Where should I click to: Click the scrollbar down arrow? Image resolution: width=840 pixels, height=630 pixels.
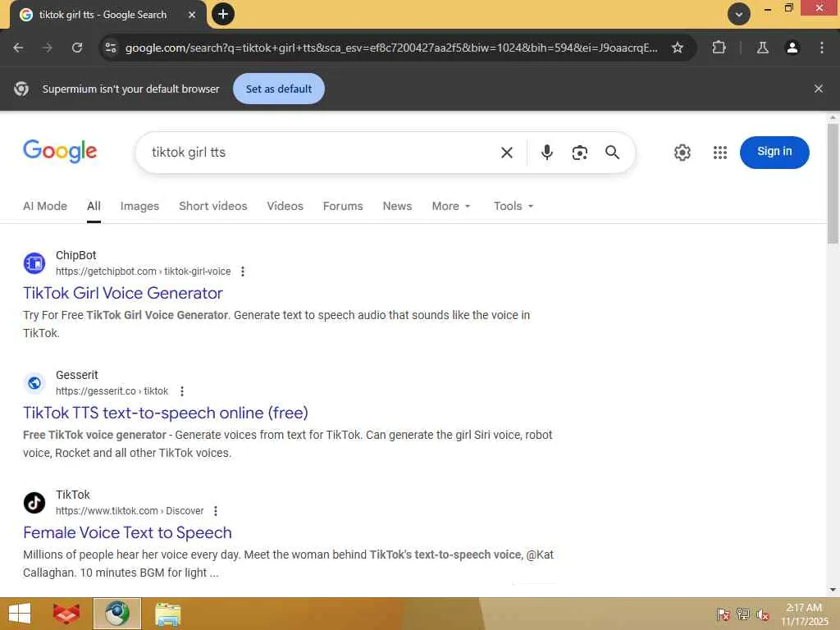click(x=833, y=590)
